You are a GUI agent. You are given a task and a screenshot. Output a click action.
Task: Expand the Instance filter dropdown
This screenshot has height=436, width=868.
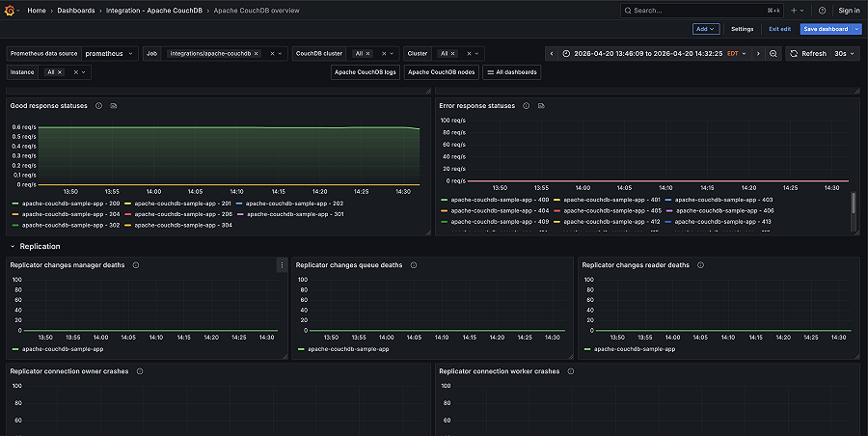84,72
